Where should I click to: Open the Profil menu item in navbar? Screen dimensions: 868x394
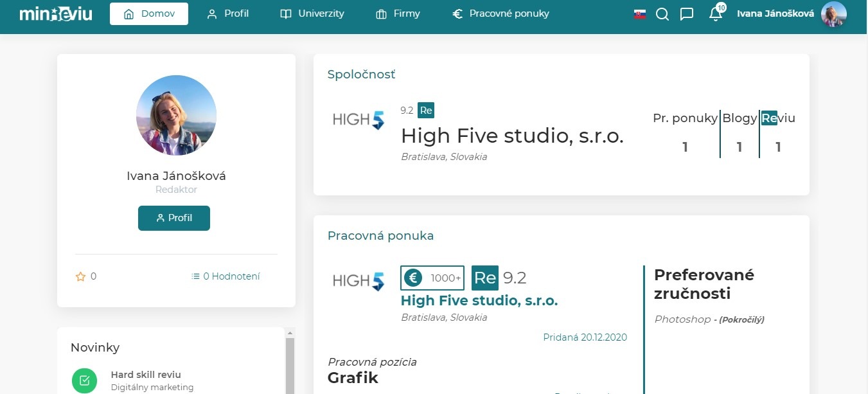click(x=228, y=13)
